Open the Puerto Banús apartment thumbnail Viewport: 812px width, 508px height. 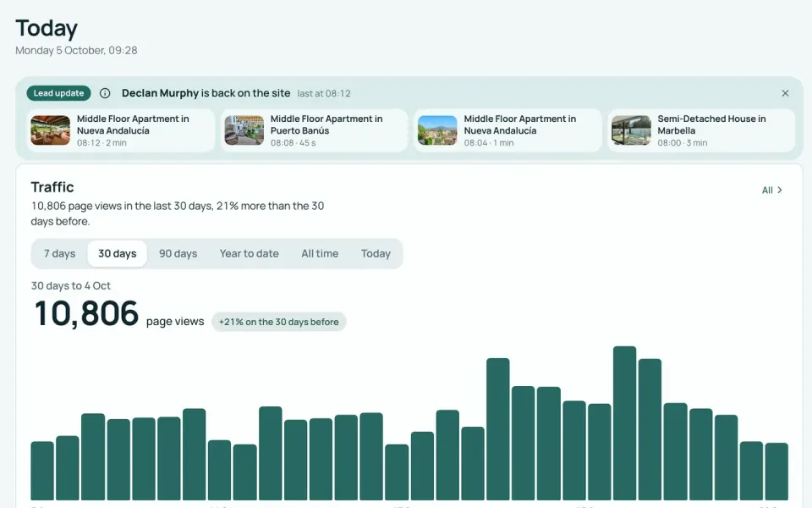[244, 130]
